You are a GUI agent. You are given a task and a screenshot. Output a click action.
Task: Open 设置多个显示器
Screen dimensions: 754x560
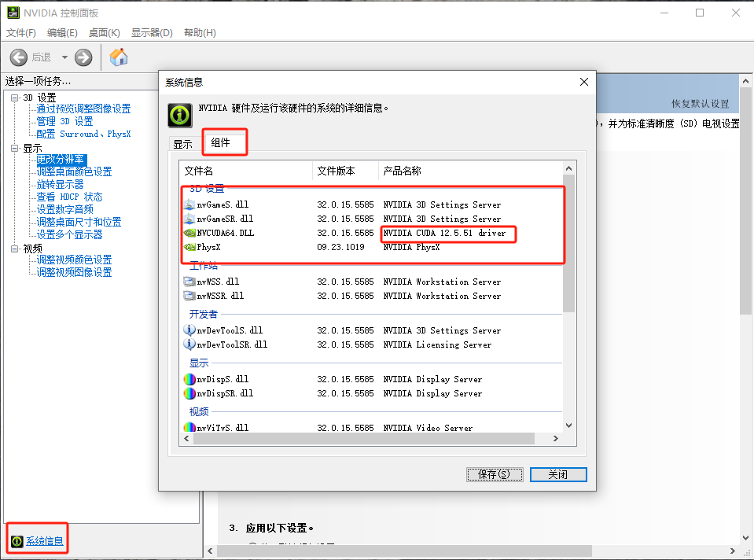69,234
